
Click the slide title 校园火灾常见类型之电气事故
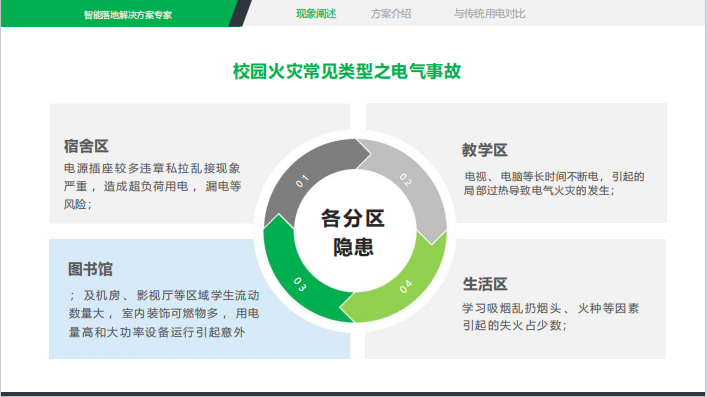[x=347, y=71]
